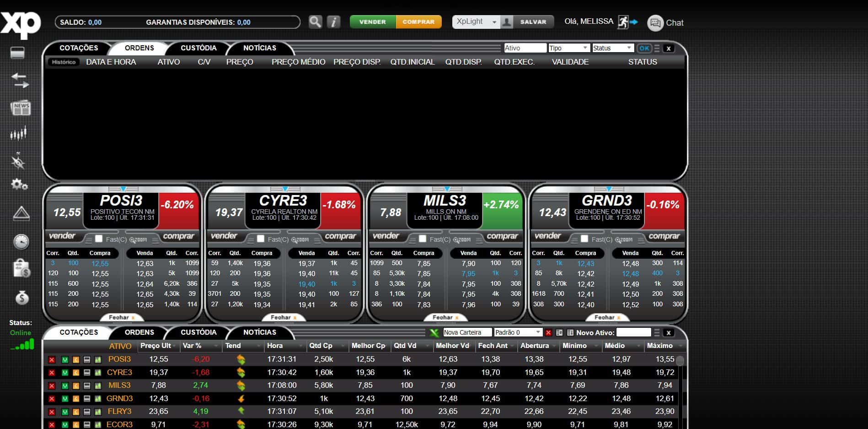Viewport: 868px width, 429px height.
Task: Export quotes with the green Excel icon
Action: [434, 332]
